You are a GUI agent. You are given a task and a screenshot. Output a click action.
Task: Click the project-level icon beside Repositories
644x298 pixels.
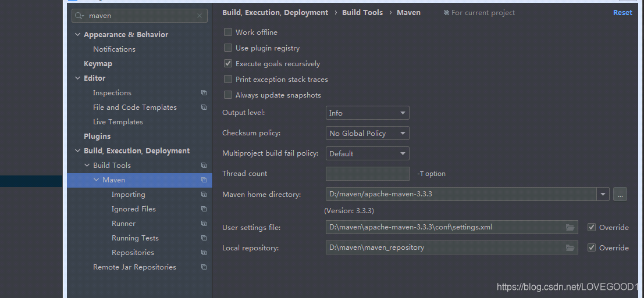(204, 253)
